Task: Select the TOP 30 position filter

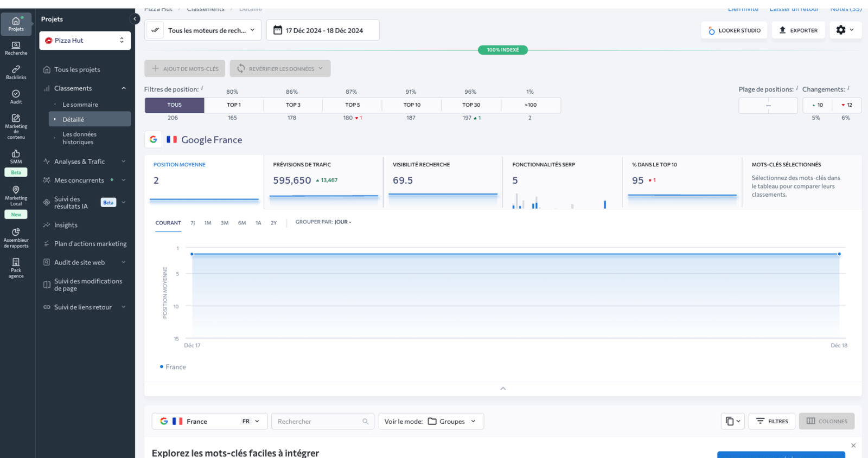Action: [x=471, y=105]
